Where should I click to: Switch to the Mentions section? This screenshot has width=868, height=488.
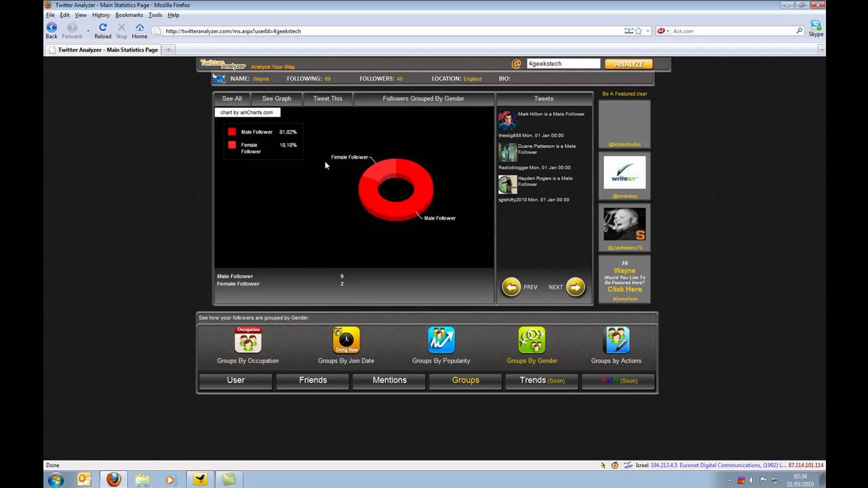[389, 380]
